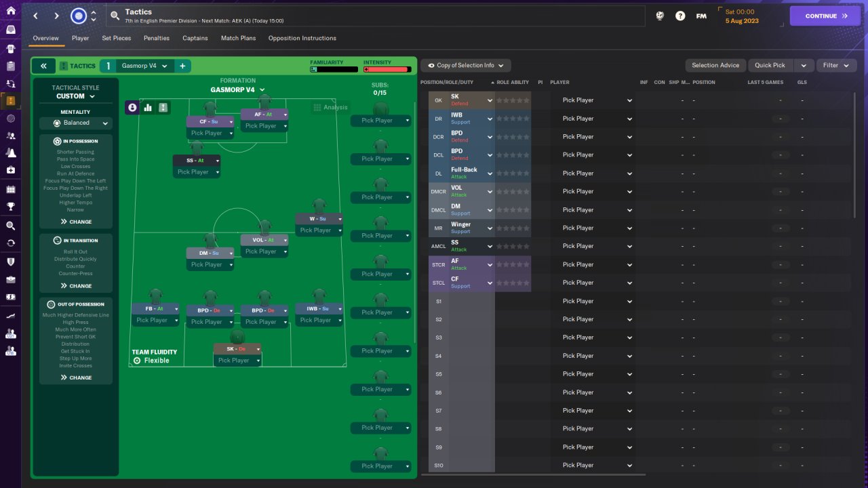Switch pitch view to player faces
868x488 pixels.
(132, 107)
